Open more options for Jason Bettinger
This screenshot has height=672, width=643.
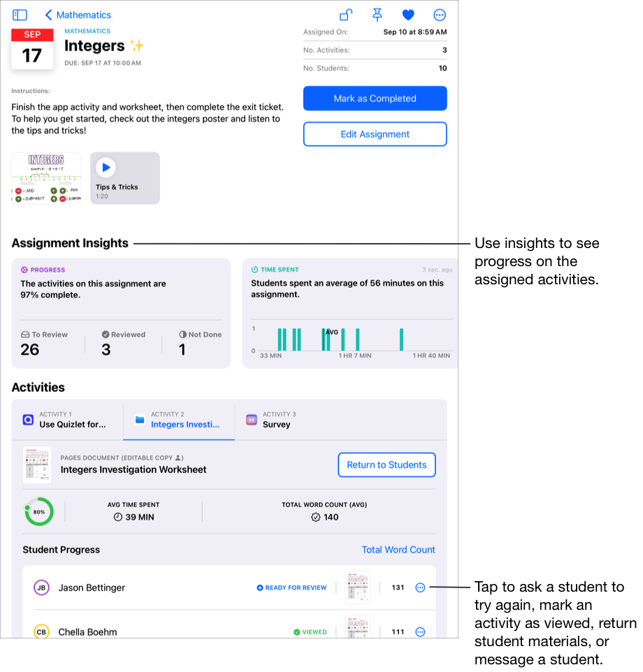click(420, 587)
